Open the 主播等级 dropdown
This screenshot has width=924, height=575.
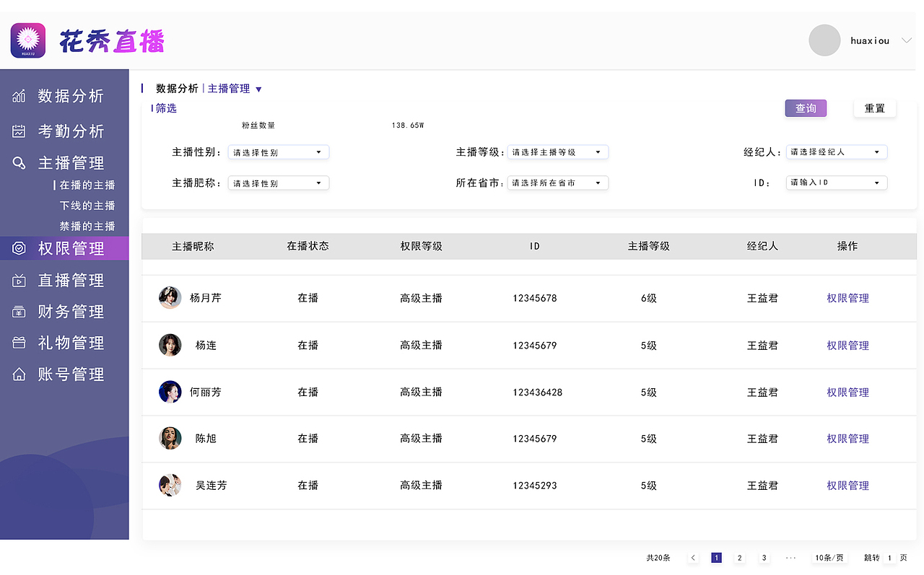558,152
